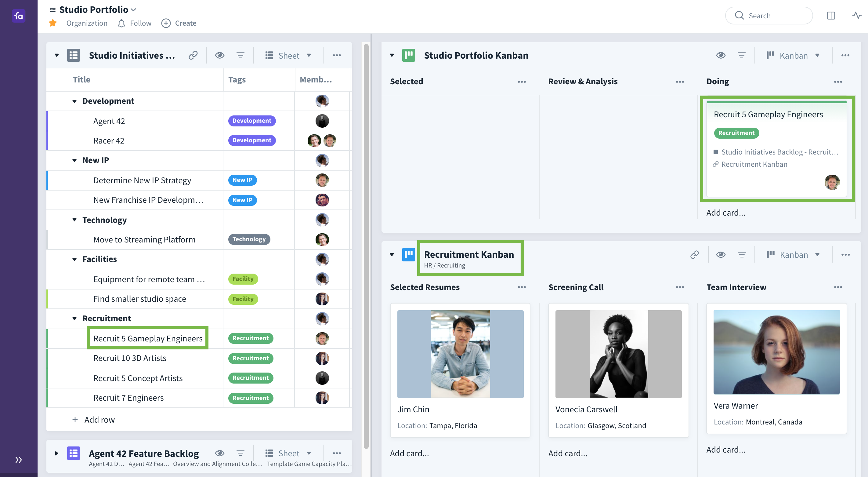
Task: Toggle the eye icon on Studio Initiatives sheet
Action: click(220, 55)
